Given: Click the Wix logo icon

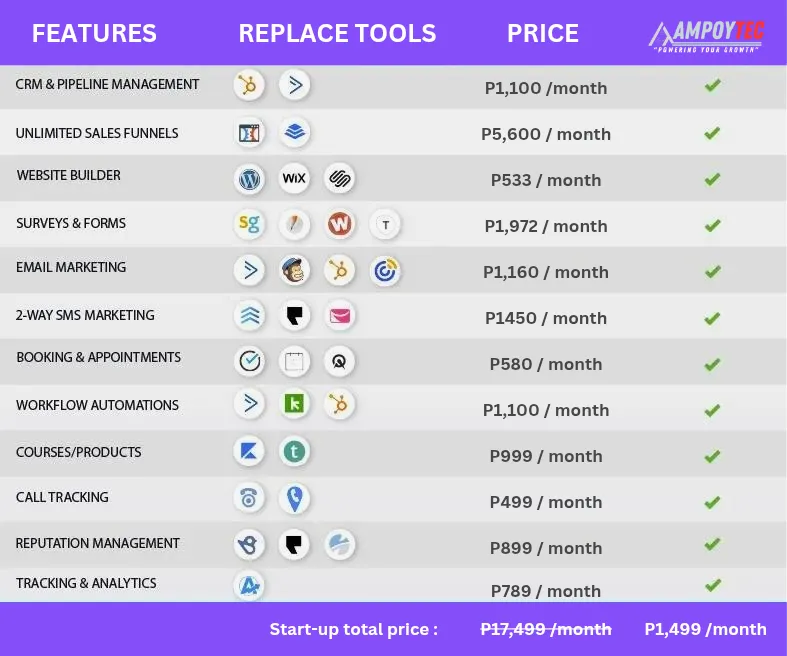Looking at the screenshot, I should [x=294, y=178].
